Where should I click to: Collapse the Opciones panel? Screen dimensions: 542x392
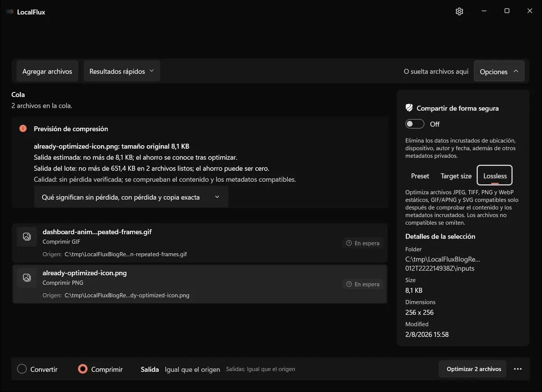click(499, 71)
